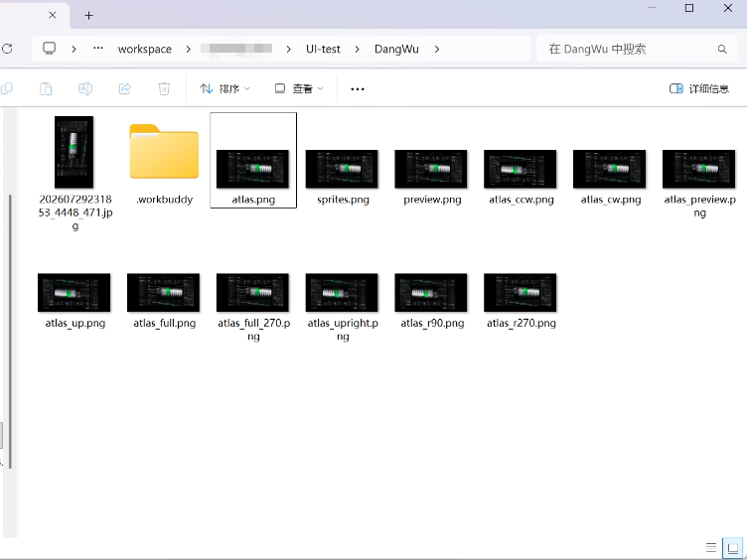
Task: Select atlas_up.png file
Action: click(x=75, y=301)
